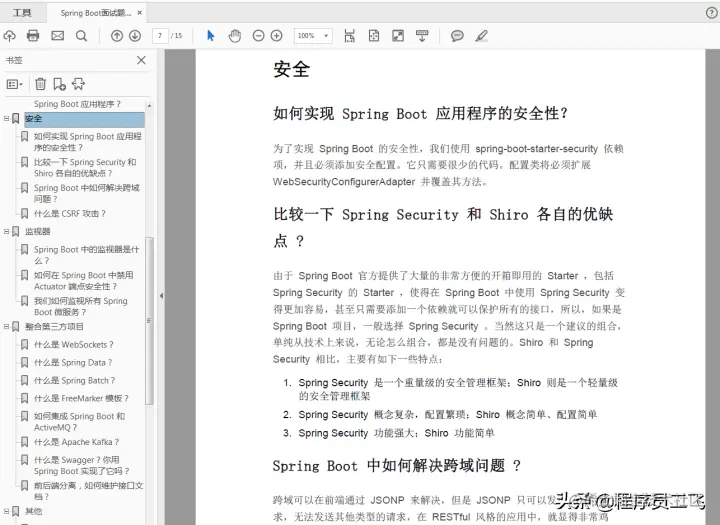Go to next page arrow
Image resolution: width=720 pixels, height=525 pixels.
click(x=135, y=36)
